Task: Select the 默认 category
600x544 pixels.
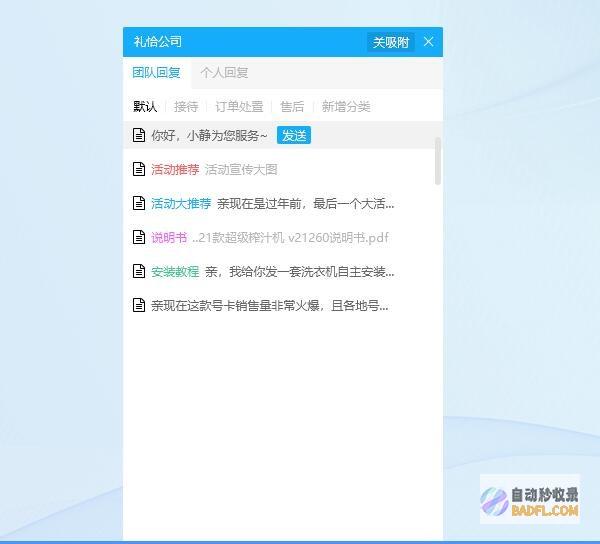Action: click(x=145, y=106)
